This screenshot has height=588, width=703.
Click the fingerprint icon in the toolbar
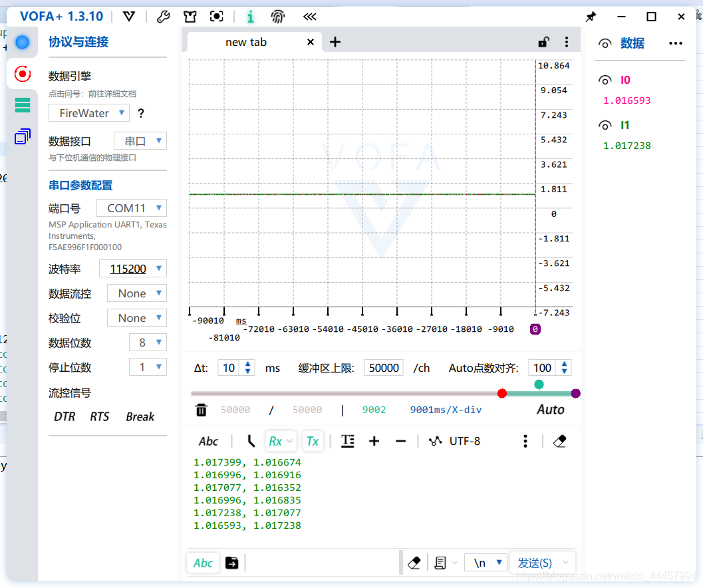point(277,16)
